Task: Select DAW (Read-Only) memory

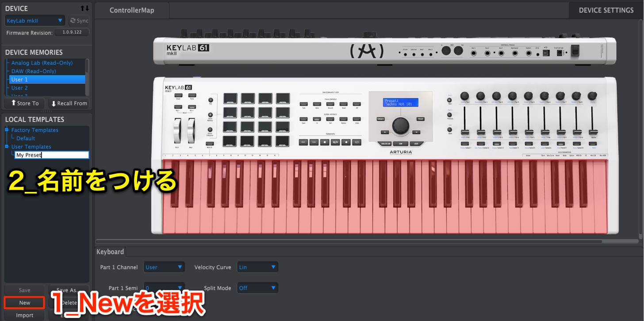Action: tap(34, 71)
